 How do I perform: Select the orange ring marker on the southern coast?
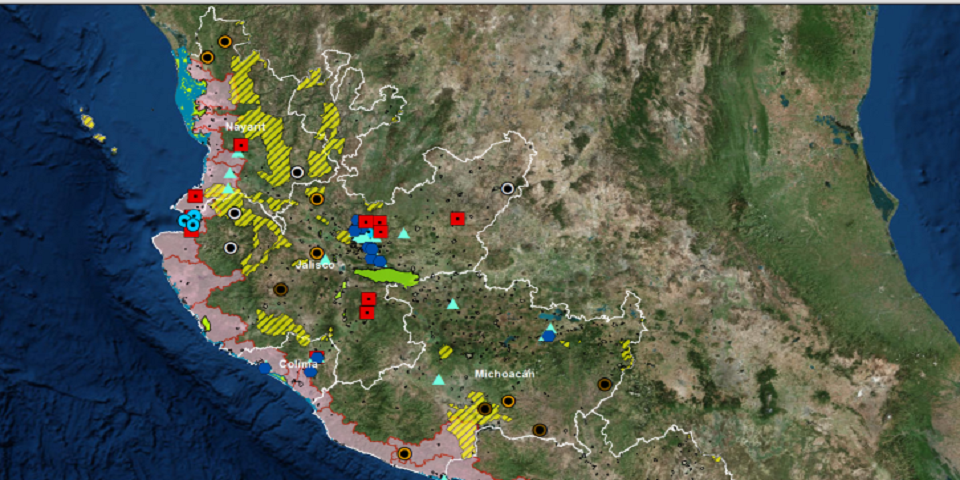pyautogui.click(x=404, y=453)
